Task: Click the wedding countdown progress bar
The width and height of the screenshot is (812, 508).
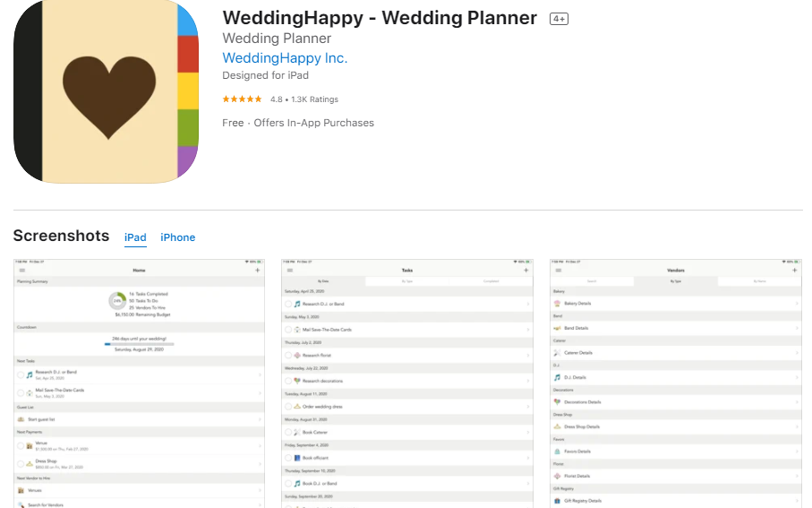Action: (x=140, y=344)
